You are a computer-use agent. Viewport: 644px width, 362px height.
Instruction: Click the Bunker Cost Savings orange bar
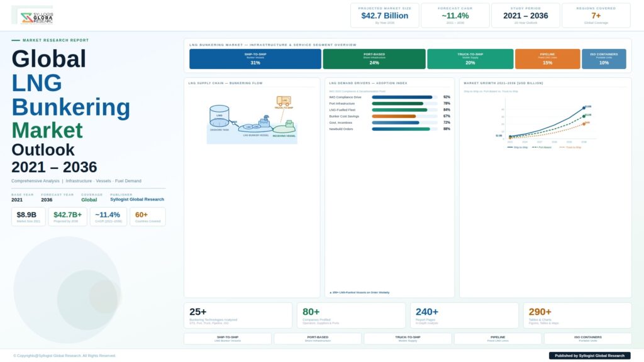pyautogui.click(x=394, y=116)
